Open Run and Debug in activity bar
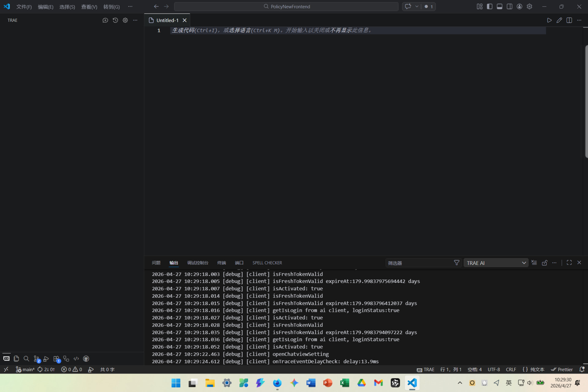The image size is (588, 392). coord(46,359)
